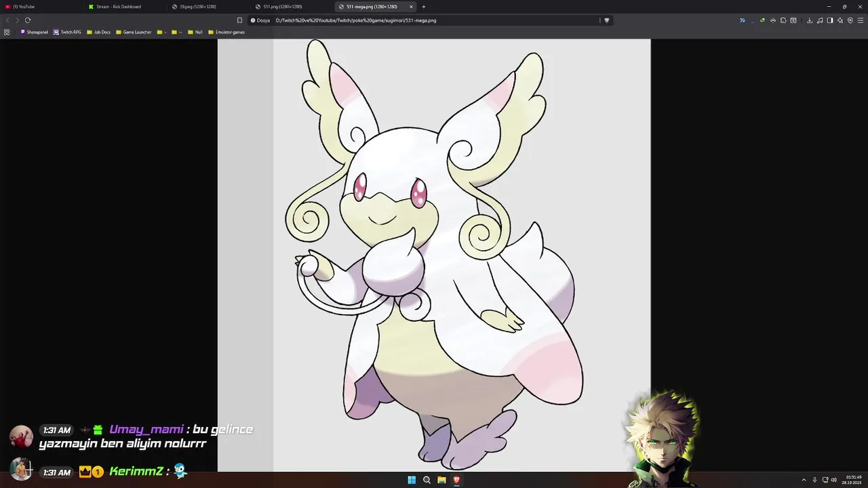The image size is (868, 488).
Task: Open the Shanapanel bookmark
Action: tap(35, 32)
